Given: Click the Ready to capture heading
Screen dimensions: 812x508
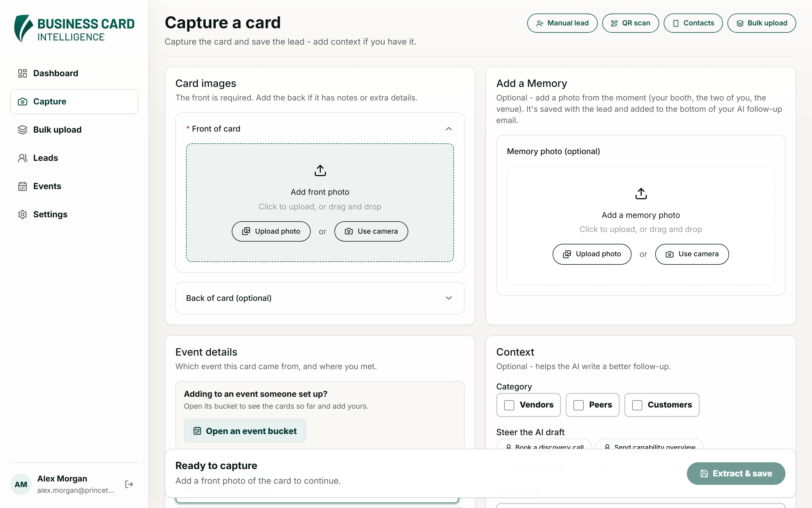Looking at the screenshot, I should [217, 465].
